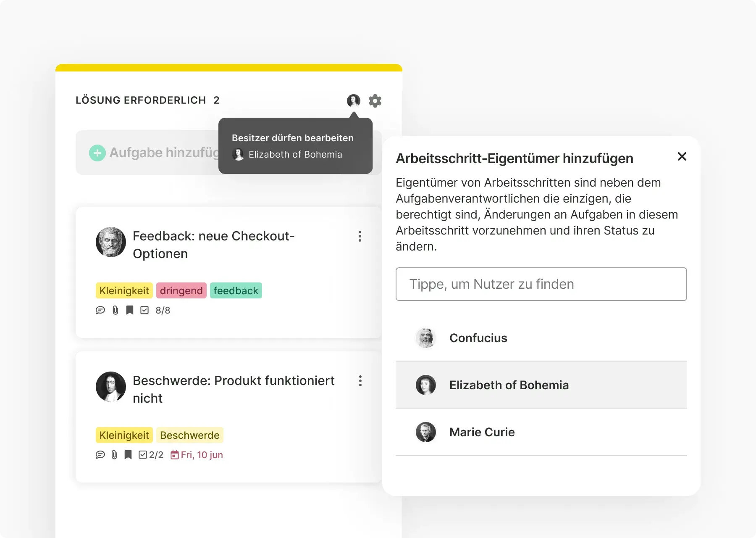756x538 pixels.
Task: Toggle the 2/2 checklist checkbox icon
Action: (x=143, y=455)
